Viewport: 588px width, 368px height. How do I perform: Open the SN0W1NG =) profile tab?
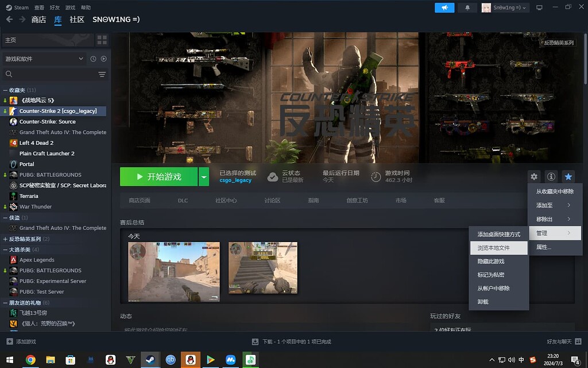(x=116, y=20)
